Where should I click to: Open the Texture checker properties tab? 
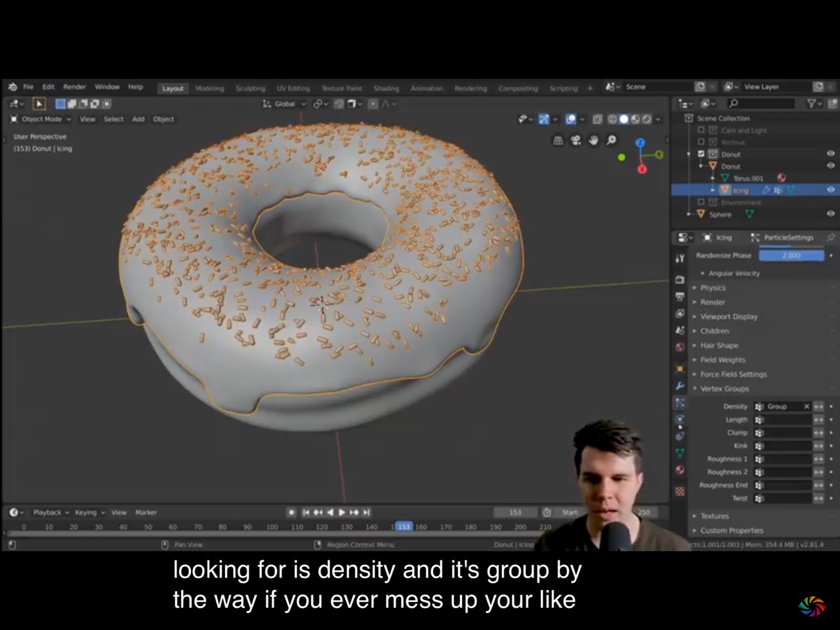(680, 491)
